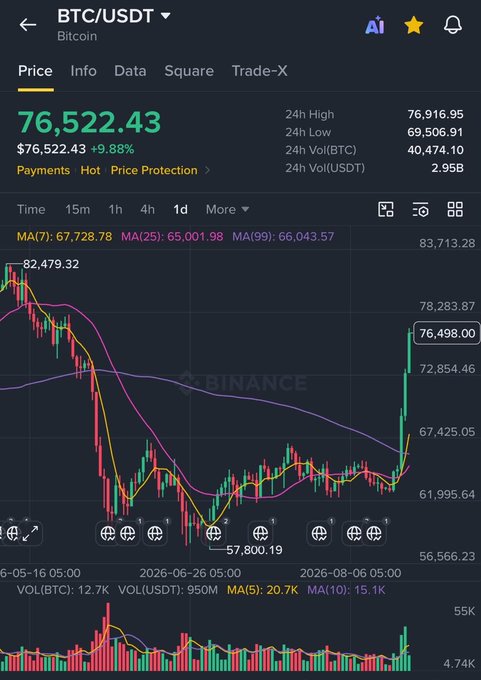The height and width of the screenshot is (680, 481).
Task: Switch to the Price tab
Action: (x=35, y=71)
